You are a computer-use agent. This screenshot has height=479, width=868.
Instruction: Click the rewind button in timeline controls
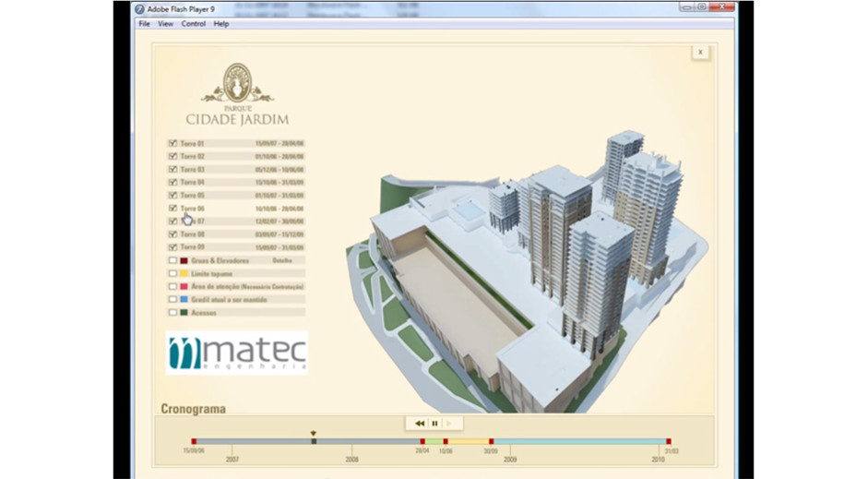coord(420,424)
